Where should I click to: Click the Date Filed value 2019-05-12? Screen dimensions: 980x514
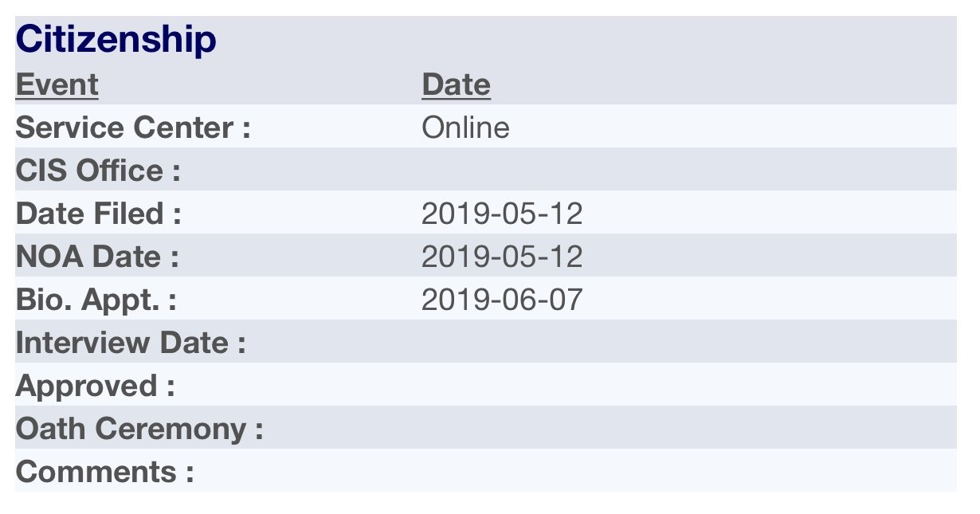pos(502,214)
